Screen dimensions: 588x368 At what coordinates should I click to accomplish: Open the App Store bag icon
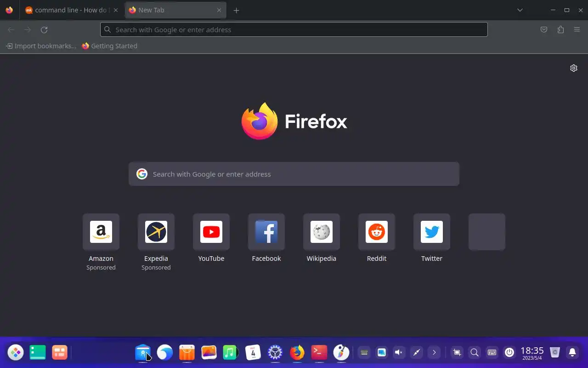point(187,352)
